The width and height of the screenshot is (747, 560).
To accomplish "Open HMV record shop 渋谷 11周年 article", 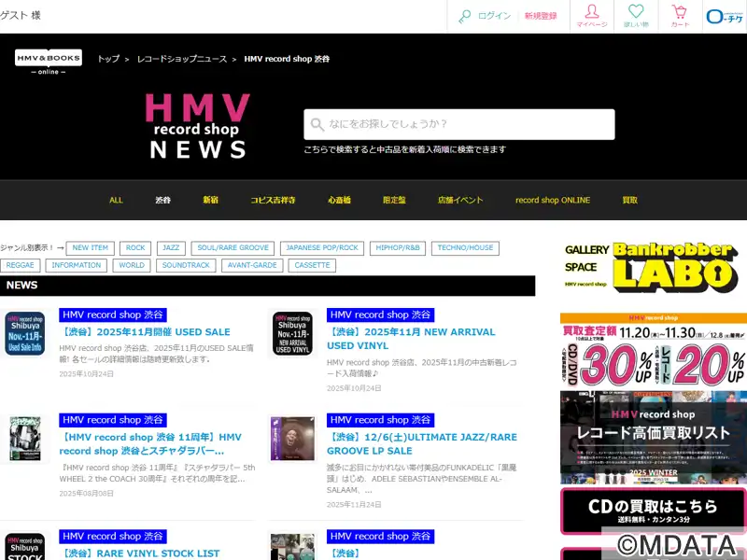I will point(150,444).
